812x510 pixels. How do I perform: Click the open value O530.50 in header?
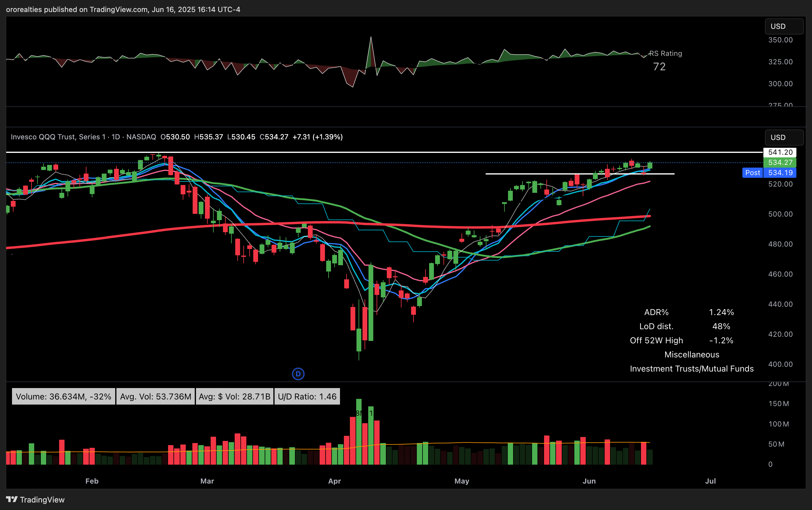(x=175, y=137)
